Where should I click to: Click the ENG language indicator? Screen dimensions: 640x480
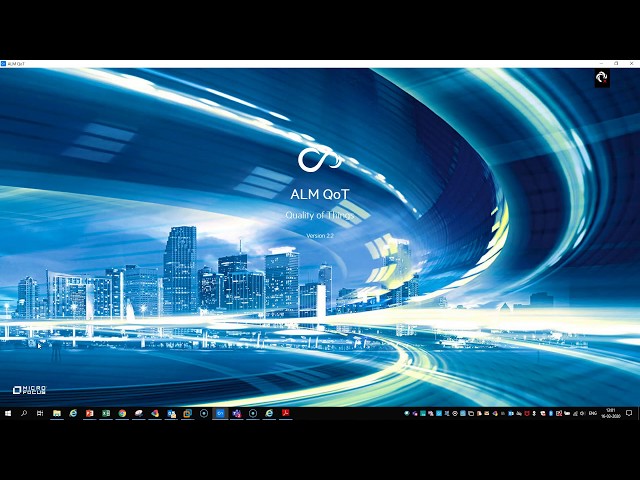[x=593, y=413]
